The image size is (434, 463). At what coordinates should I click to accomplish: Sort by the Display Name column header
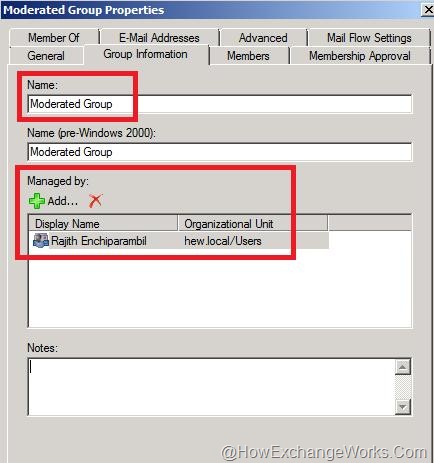(x=103, y=224)
